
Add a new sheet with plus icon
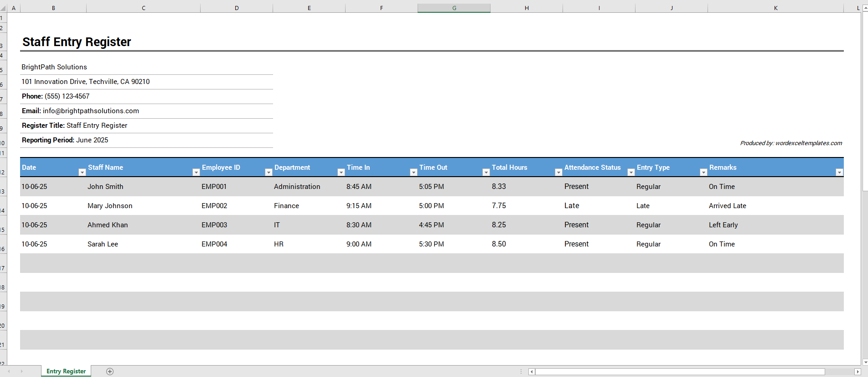(x=110, y=371)
